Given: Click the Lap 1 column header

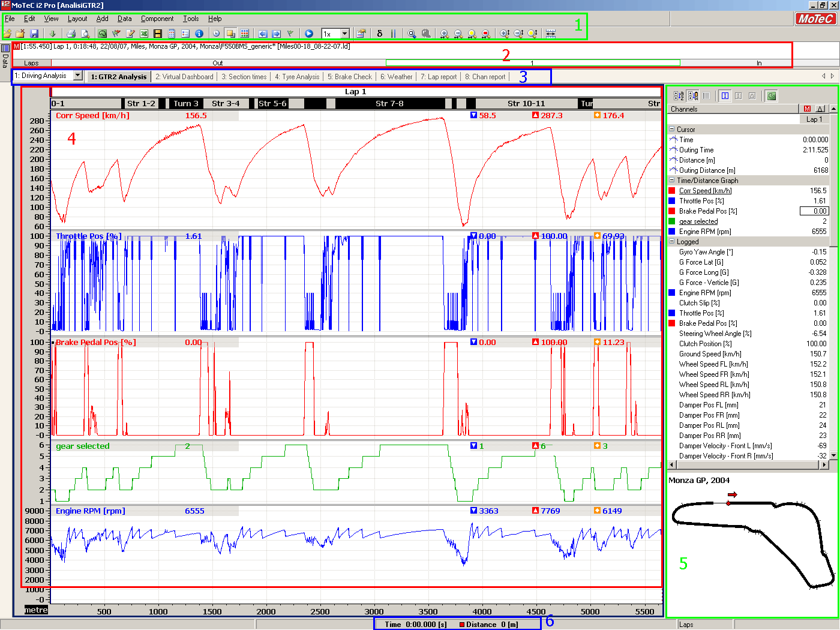Looking at the screenshot, I should click(x=814, y=119).
